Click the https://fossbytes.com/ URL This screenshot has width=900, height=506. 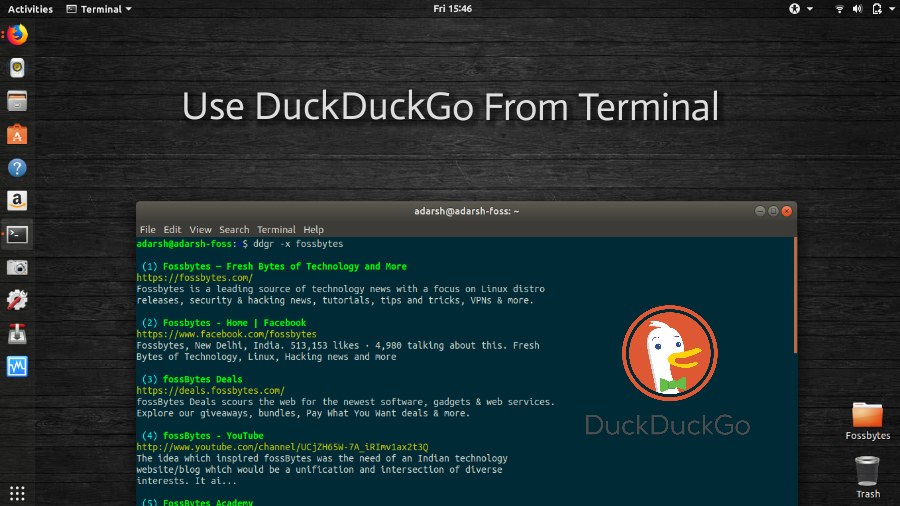pyautogui.click(x=195, y=278)
